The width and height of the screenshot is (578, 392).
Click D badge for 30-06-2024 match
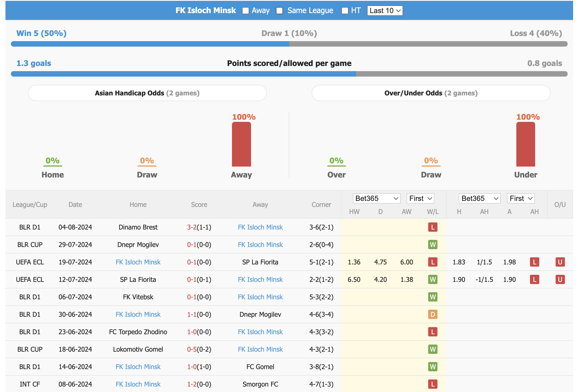click(433, 314)
